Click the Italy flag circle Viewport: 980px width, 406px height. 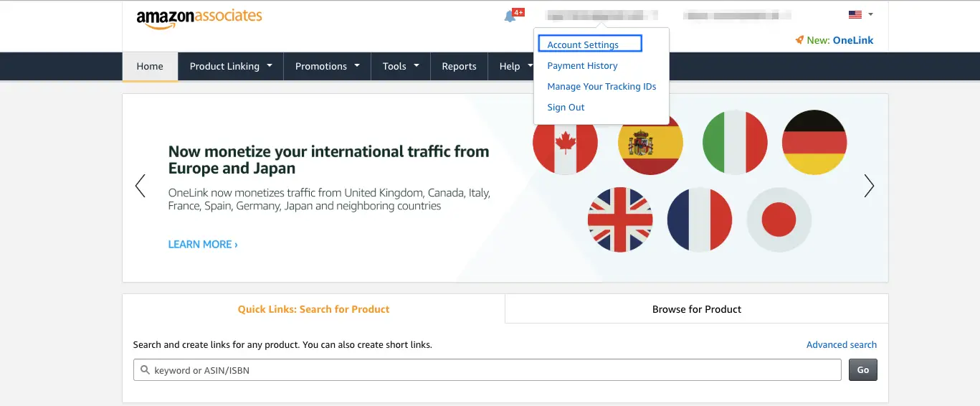[735, 143]
